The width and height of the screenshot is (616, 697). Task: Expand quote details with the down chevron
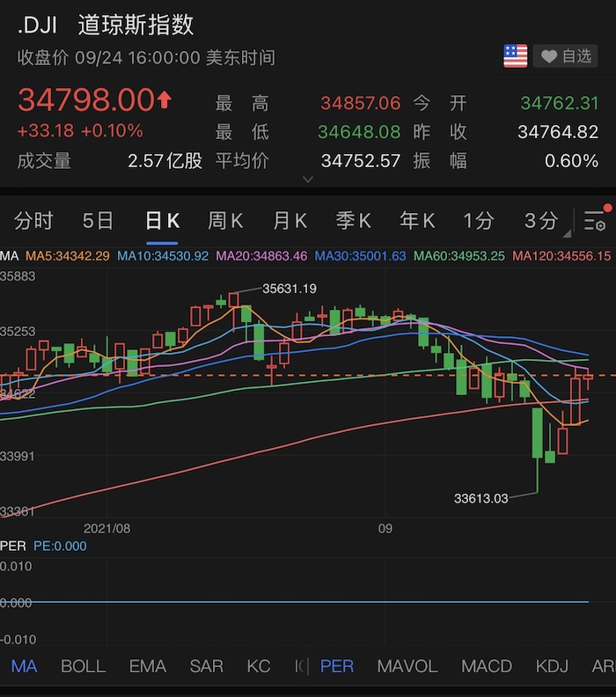(307, 180)
